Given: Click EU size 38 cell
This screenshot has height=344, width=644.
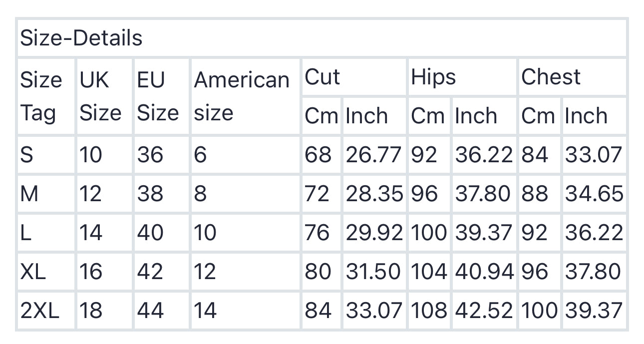Looking at the screenshot, I should click(150, 194).
